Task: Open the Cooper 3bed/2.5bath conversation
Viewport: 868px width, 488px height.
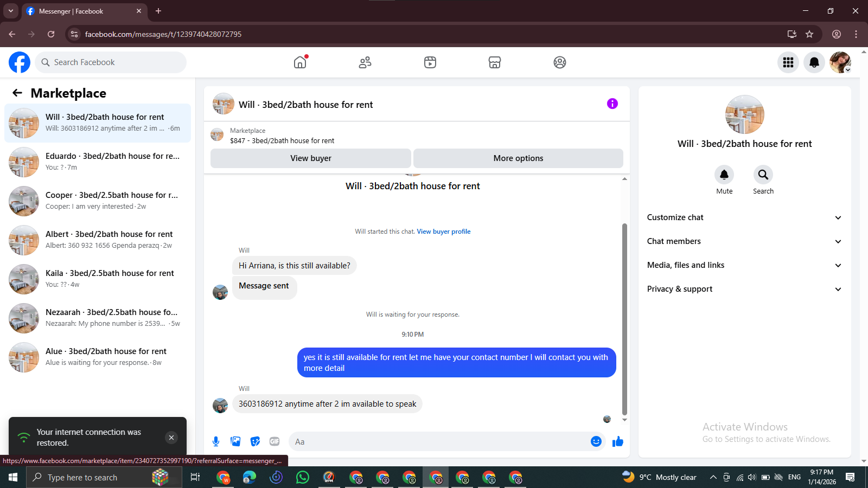Action: [98, 201]
